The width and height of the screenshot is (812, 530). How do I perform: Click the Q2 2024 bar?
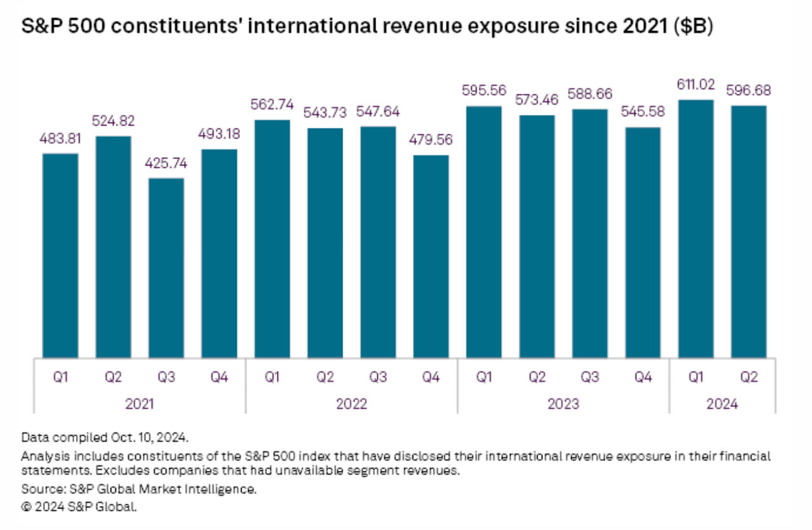click(749, 231)
